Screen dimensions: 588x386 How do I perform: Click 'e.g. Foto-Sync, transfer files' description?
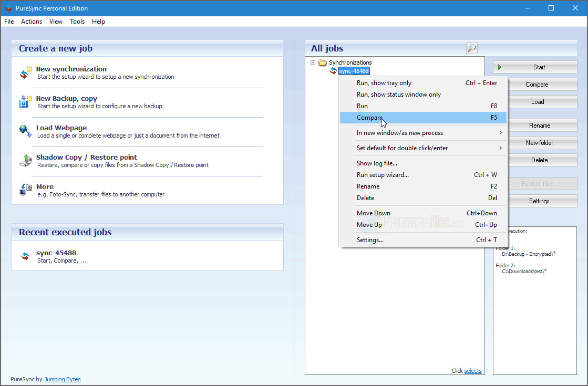(101, 194)
